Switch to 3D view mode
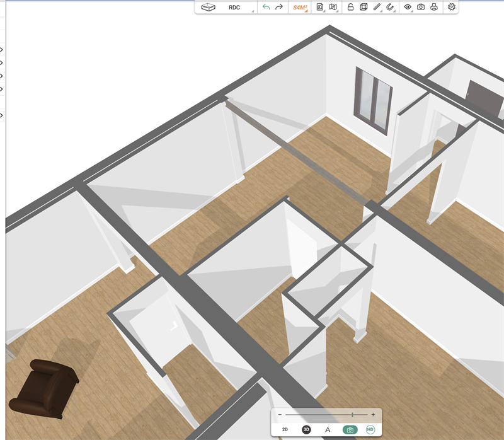The width and height of the screenshot is (504, 440). point(306,429)
